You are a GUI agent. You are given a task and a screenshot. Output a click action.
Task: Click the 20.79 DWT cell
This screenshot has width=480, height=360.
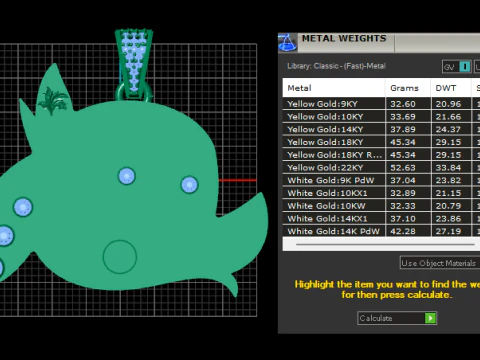click(x=451, y=206)
